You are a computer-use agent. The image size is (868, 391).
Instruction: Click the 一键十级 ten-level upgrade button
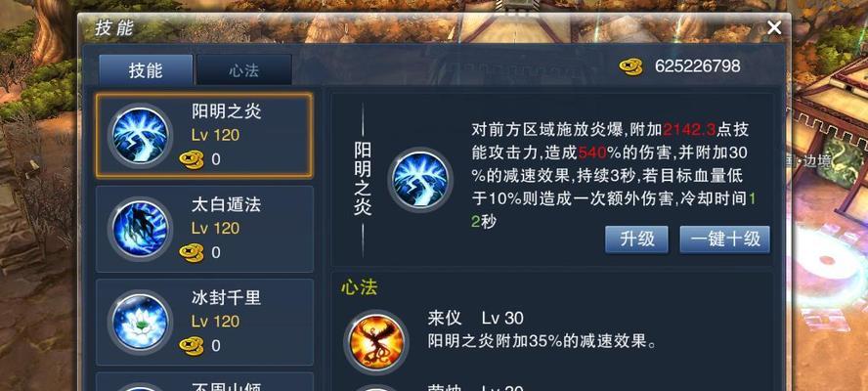pyautogui.click(x=724, y=239)
